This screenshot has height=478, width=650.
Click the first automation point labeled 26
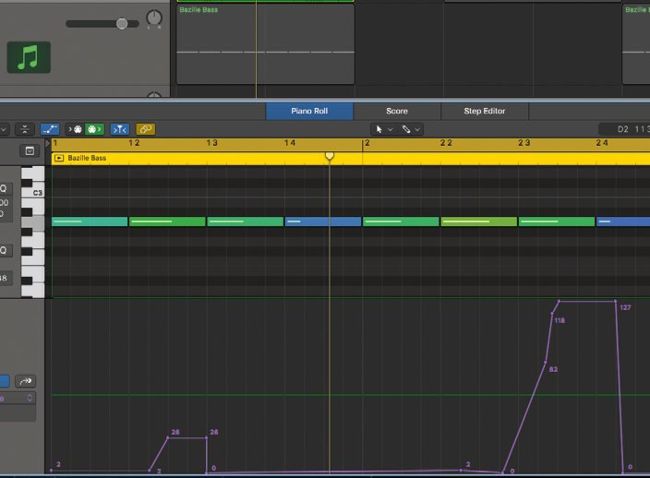point(167,438)
